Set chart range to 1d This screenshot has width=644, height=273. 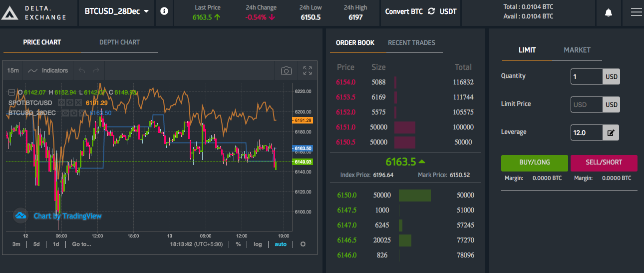click(56, 244)
